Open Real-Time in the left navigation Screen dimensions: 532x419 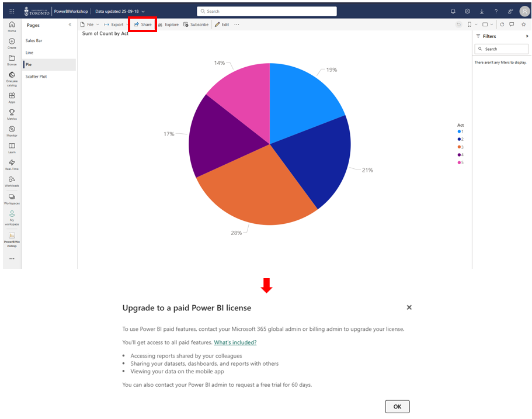(12, 164)
